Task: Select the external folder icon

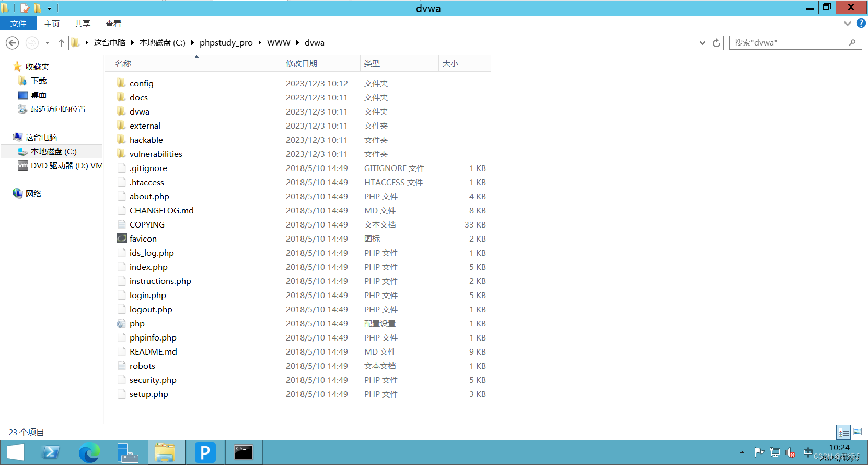Action: coord(121,126)
